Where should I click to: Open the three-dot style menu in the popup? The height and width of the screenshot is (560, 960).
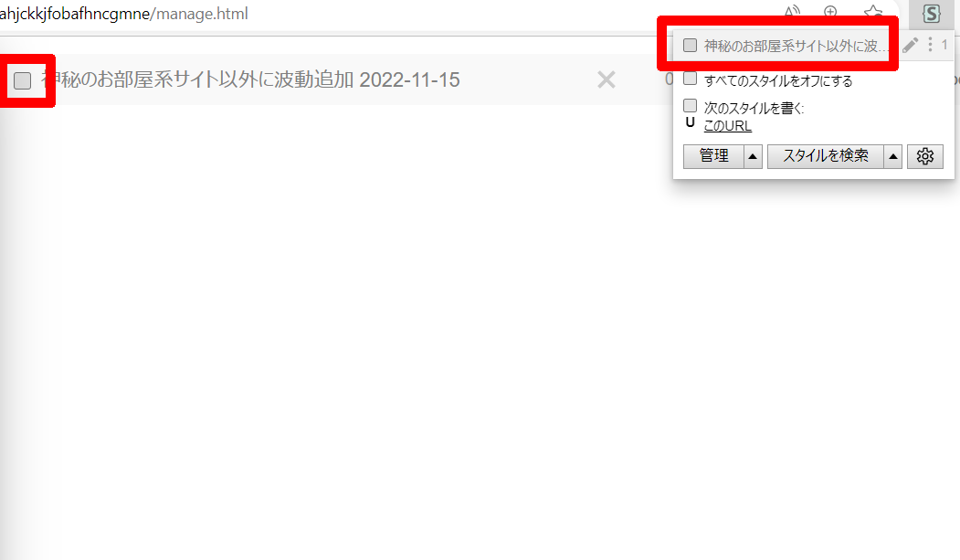click(930, 45)
